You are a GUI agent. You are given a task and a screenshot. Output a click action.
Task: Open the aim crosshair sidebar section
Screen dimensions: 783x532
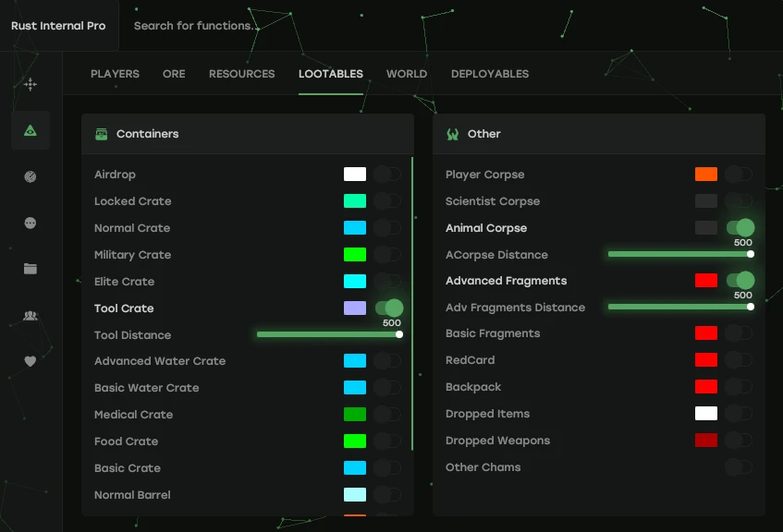click(30, 84)
